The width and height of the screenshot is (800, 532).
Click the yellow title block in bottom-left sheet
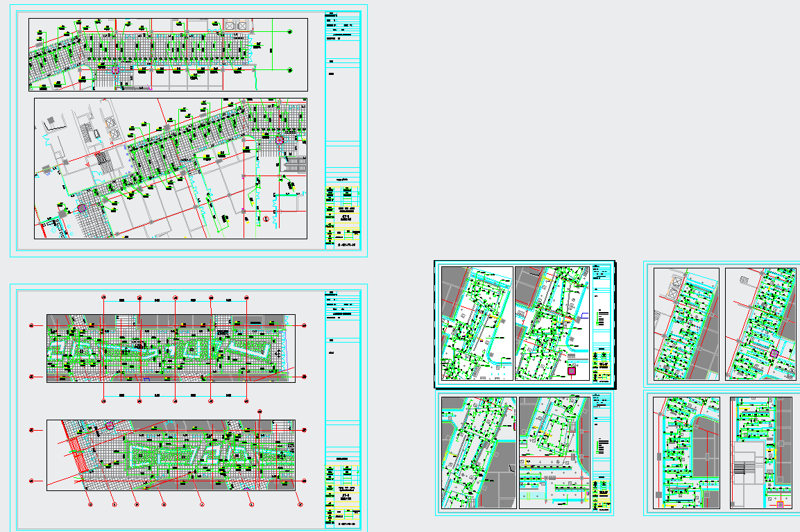343,496
